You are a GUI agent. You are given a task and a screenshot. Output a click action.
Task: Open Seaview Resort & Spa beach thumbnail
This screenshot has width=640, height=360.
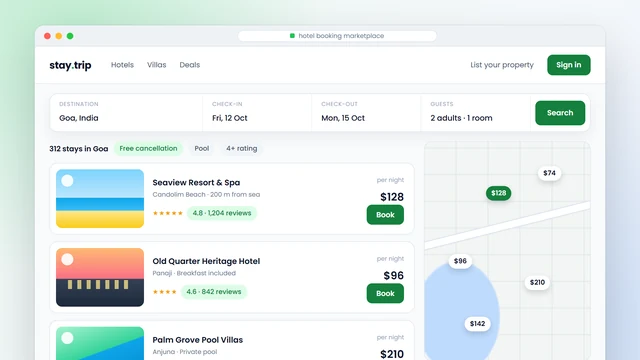pos(100,198)
